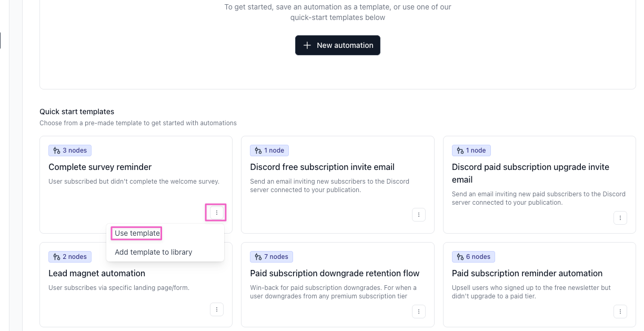Click Paid subscription reminder automation title
The image size is (644, 331).
[x=527, y=273]
